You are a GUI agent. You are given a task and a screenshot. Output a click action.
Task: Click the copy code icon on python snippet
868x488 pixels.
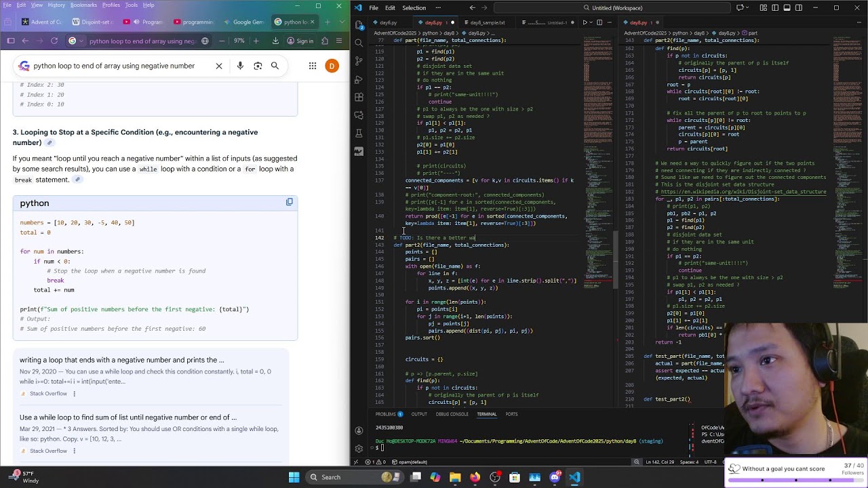290,202
